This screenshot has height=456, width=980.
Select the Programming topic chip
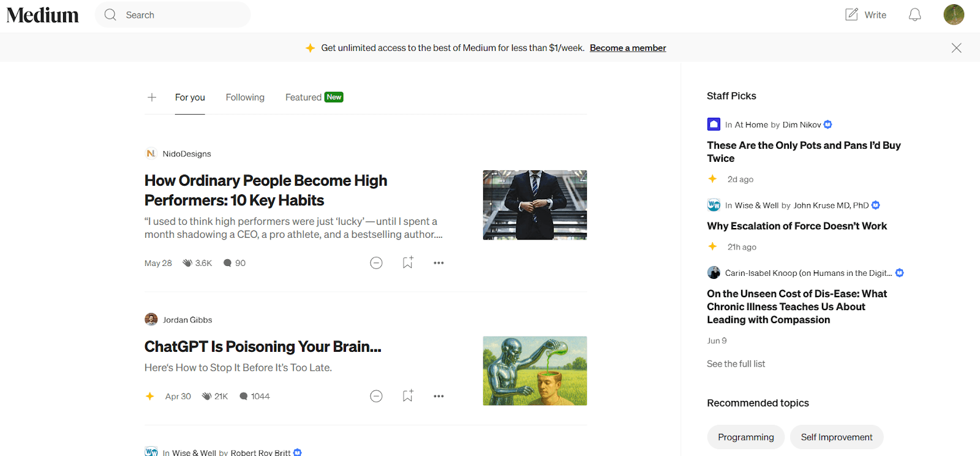(x=746, y=437)
